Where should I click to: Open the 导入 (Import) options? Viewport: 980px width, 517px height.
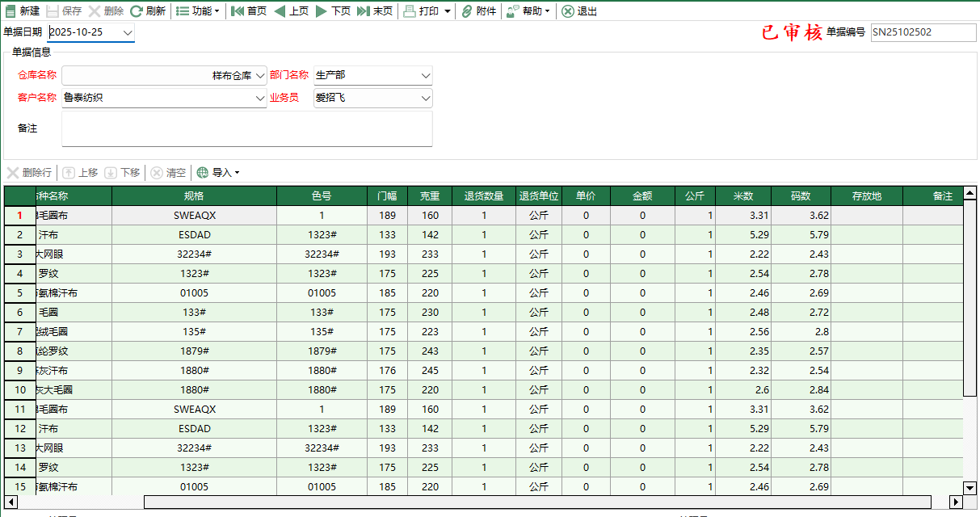point(217,172)
